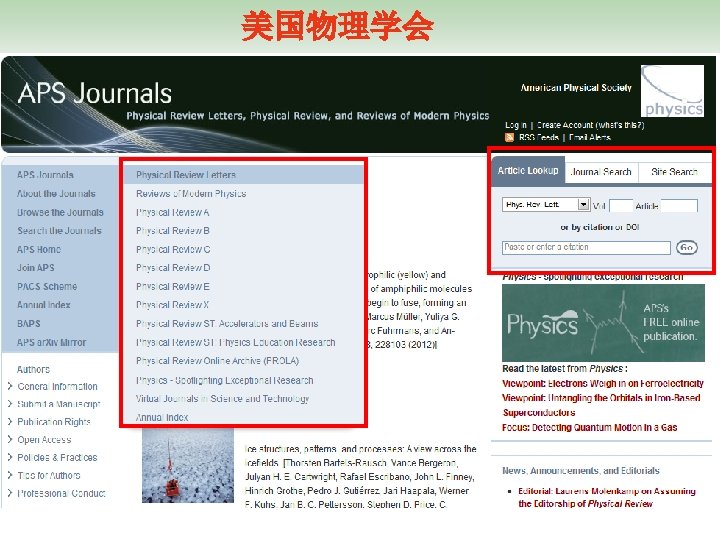Click the News, Announcements, and Editorials heading
Screen dimensions: 720x540
coord(581,471)
